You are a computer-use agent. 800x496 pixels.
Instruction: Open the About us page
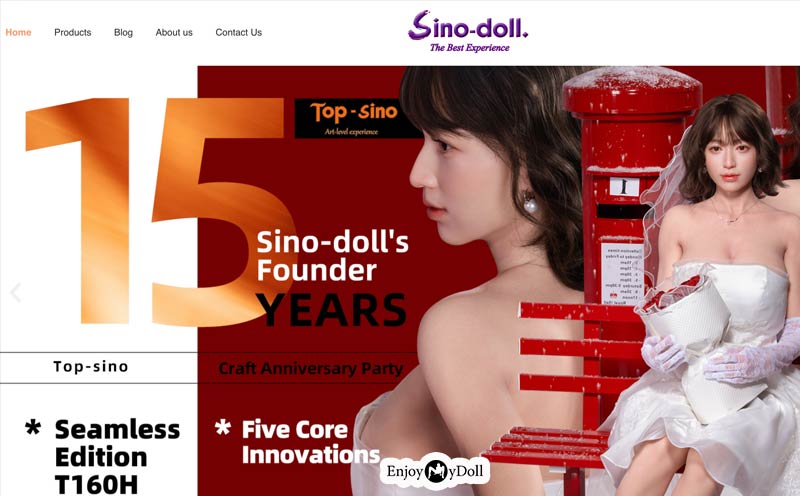click(x=174, y=32)
